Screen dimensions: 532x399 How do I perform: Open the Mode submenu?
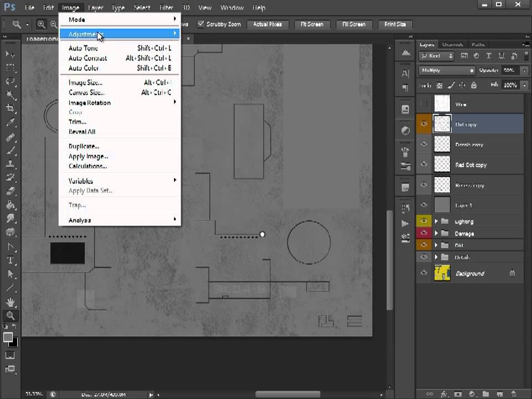(x=119, y=19)
